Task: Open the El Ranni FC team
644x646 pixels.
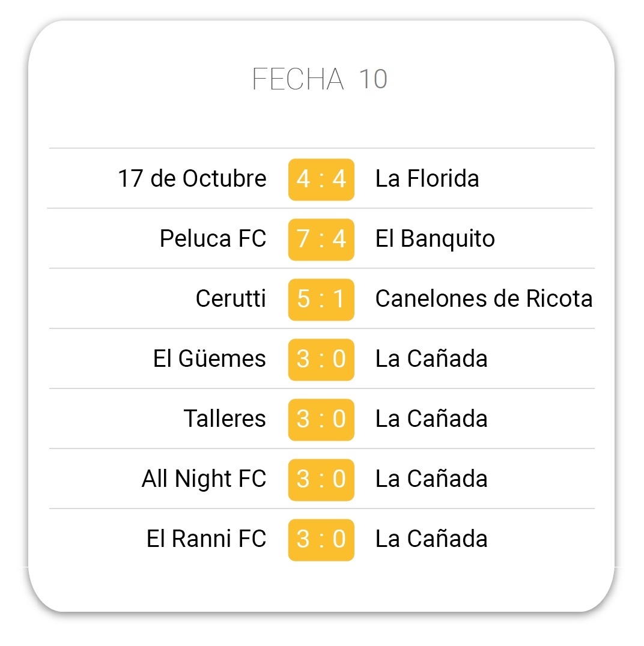Action: [x=207, y=539]
